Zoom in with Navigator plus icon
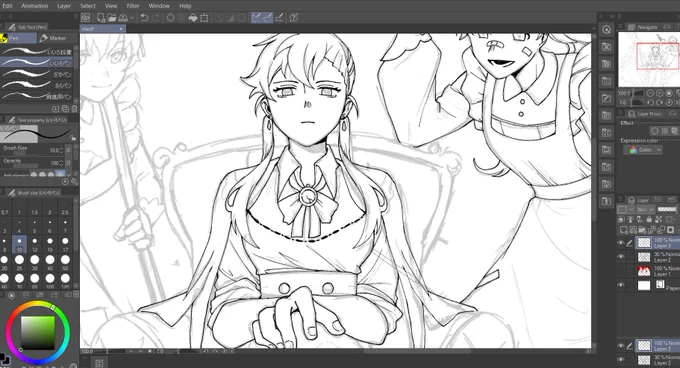 pyautogui.click(x=659, y=93)
